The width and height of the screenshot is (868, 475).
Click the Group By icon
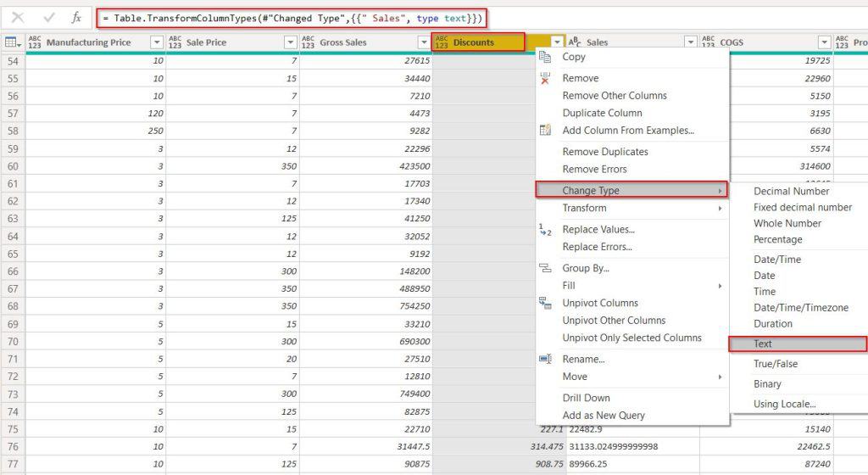pos(545,268)
